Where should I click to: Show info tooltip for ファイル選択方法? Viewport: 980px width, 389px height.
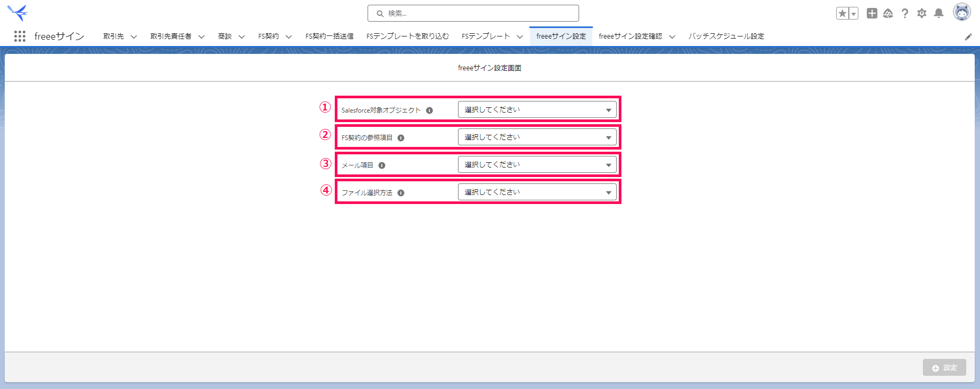(401, 193)
